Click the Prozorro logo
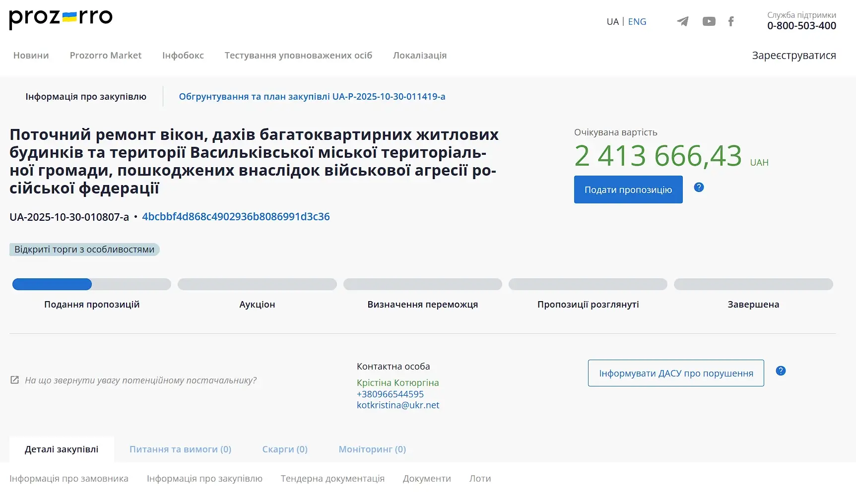The height and width of the screenshot is (504, 856). click(61, 18)
